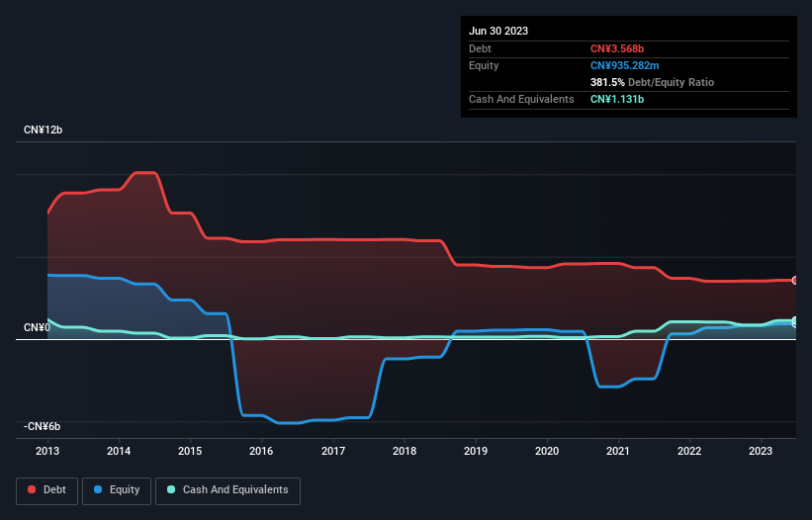Screen dimensions: 812x520
Task: Click the 2014 x-axis label
Action: click(119, 451)
